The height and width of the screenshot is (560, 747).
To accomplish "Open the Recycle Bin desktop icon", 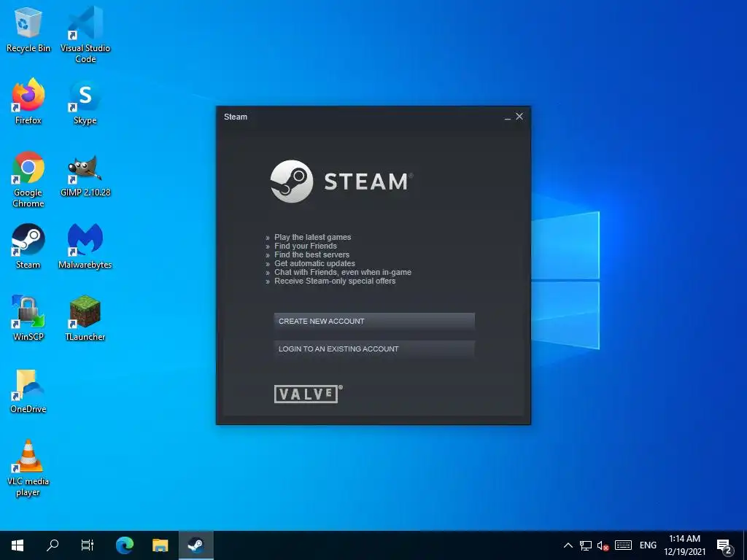I will click(28, 29).
